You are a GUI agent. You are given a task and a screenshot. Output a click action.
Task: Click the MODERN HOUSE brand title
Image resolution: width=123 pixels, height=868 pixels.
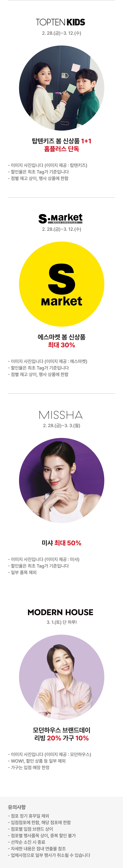click(x=61, y=612)
